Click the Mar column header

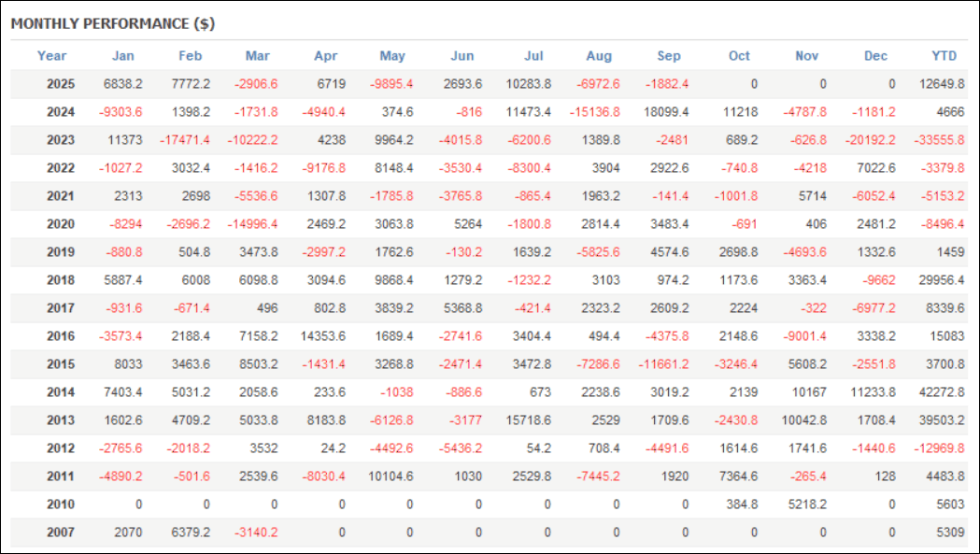click(257, 56)
